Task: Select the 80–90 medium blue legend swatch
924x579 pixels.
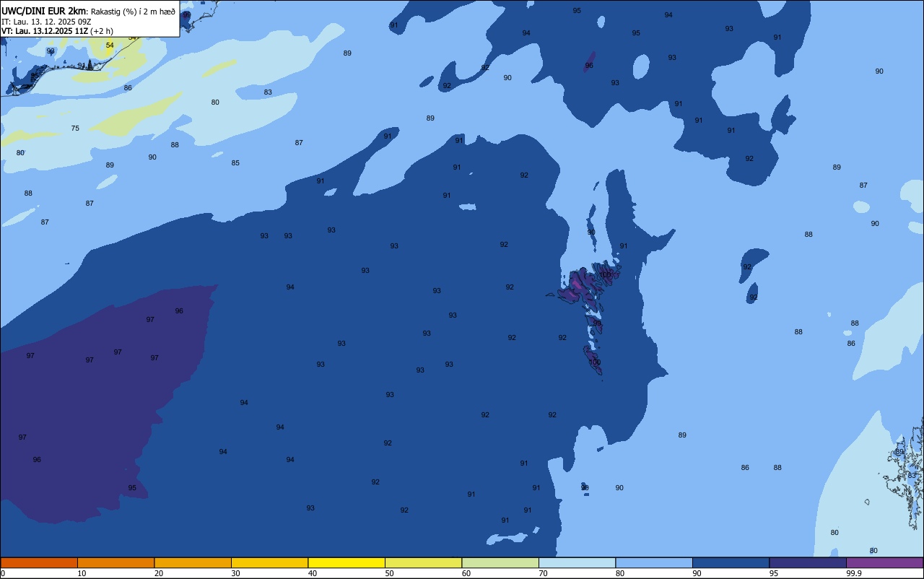Action: (654, 562)
